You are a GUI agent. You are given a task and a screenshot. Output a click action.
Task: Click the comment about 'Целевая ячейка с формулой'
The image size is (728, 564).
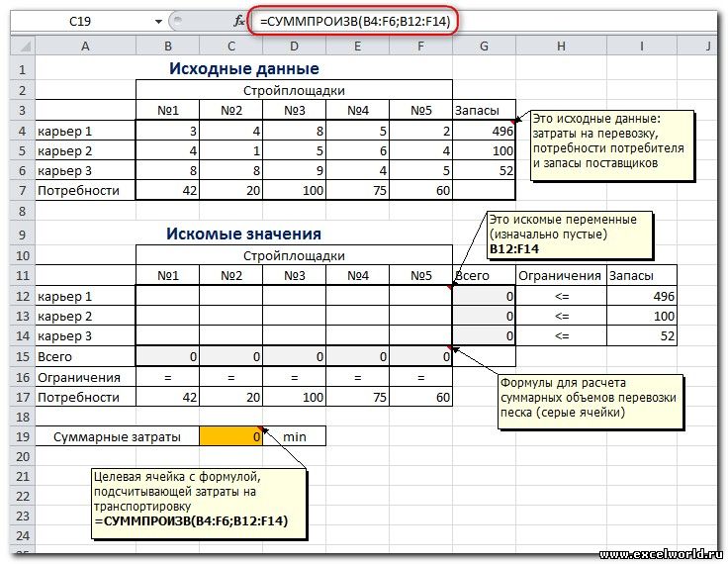199,504
